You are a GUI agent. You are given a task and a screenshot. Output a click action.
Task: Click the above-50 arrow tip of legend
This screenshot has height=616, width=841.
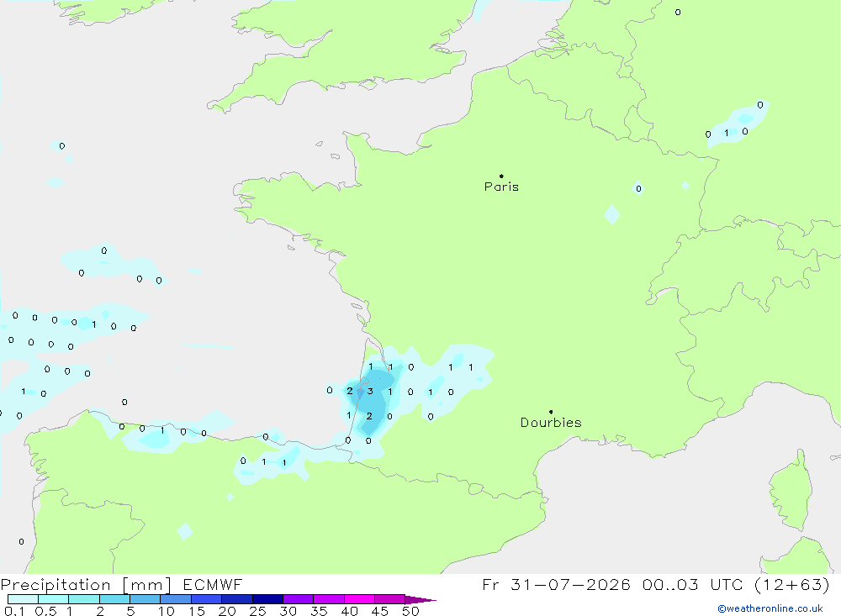[x=420, y=599]
